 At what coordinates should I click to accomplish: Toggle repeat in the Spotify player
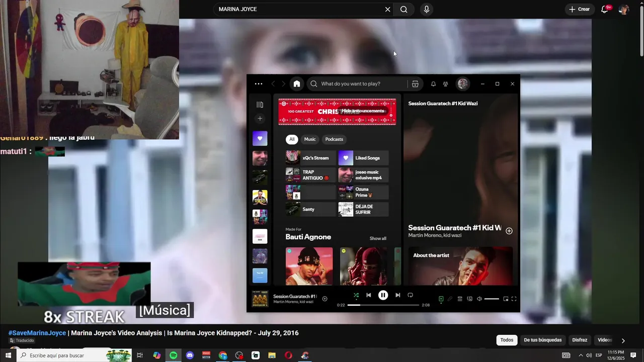pos(410,295)
